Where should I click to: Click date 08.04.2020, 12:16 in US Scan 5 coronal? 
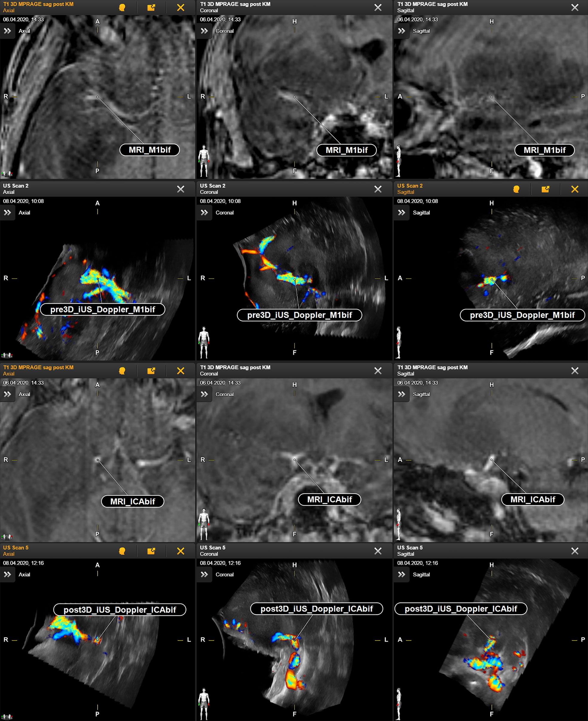(x=220, y=563)
